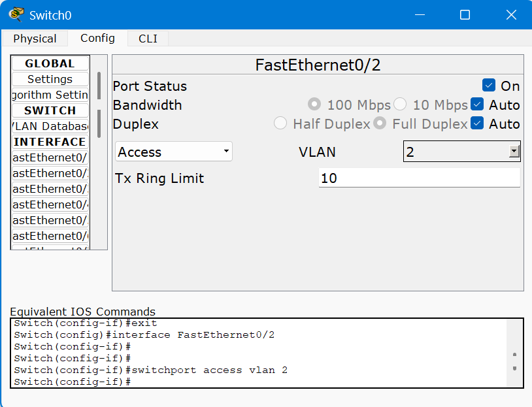Open the Access port mode dropdown
The image size is (532, 407).
point(174,152)
